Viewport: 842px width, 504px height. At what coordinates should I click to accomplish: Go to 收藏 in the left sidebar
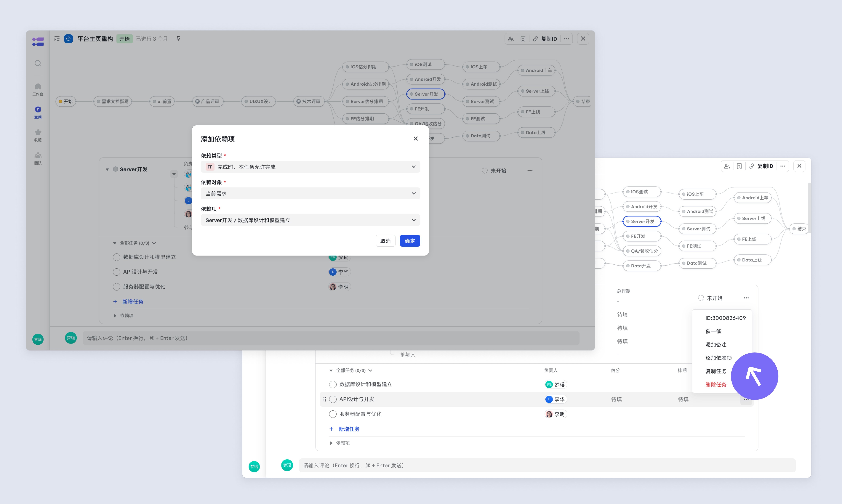[x=38, y=135]
